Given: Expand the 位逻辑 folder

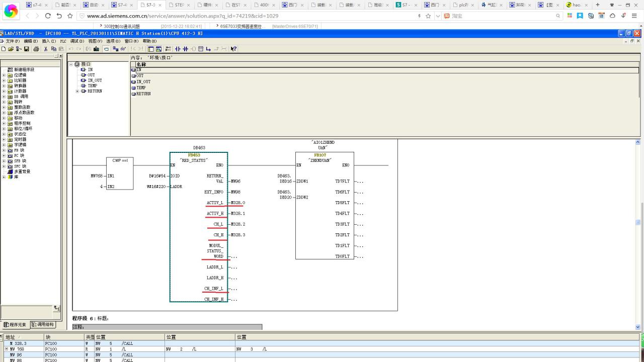Looking at the screenshot, I should [x=4, y=75].
